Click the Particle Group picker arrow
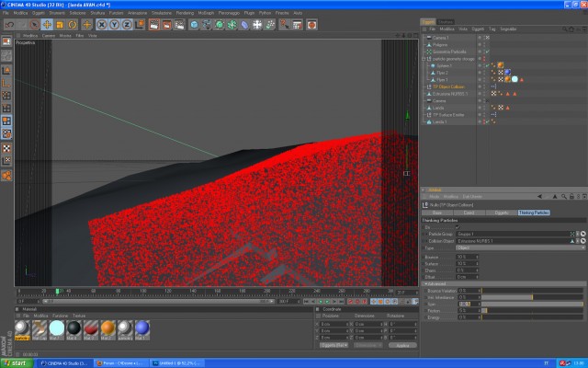The image size is (588, 368). click(583, 234)
